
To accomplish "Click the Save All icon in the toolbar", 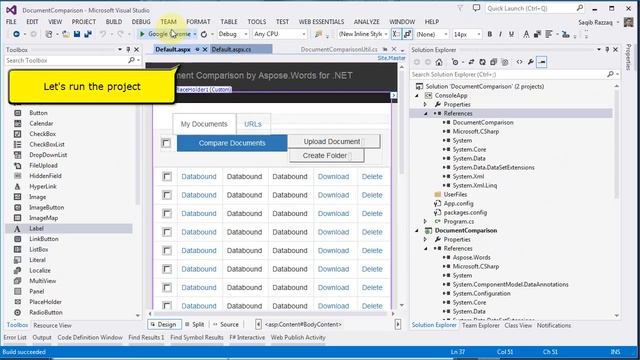I will coord(88,34).
